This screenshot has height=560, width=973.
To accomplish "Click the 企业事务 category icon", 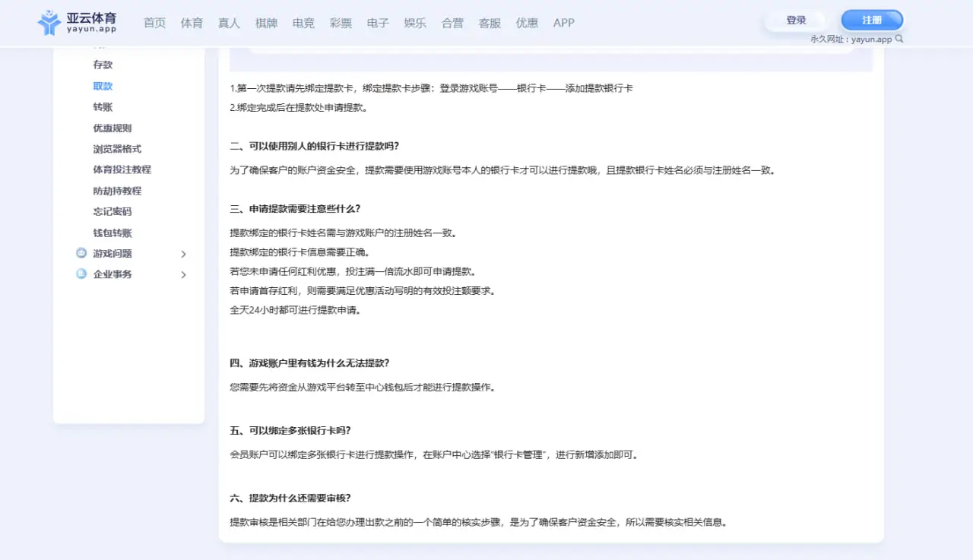I will [x=81, y=274].
